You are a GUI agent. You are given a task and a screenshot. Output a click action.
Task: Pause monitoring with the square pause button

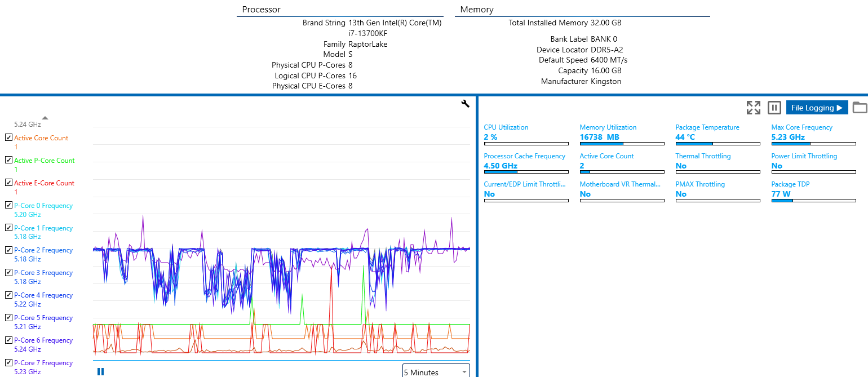[774, 108]
